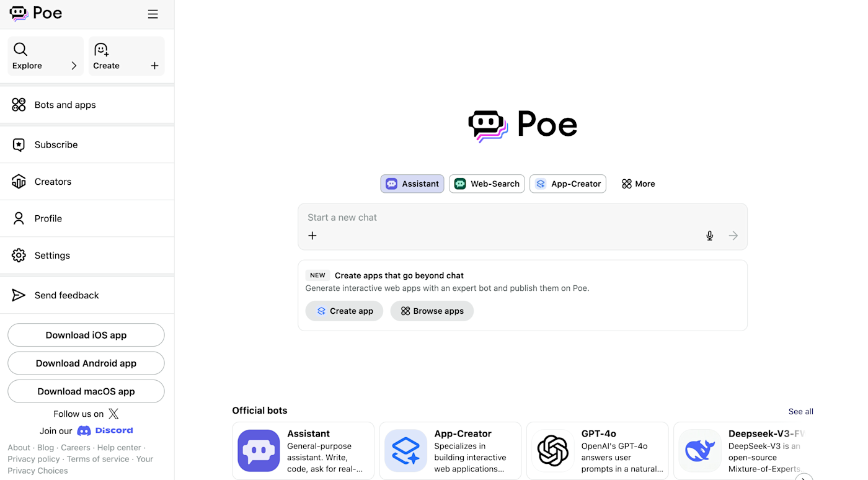Click the Create app button
The width and height of the screenshot is (868, 480).
[x=344, y=311]
